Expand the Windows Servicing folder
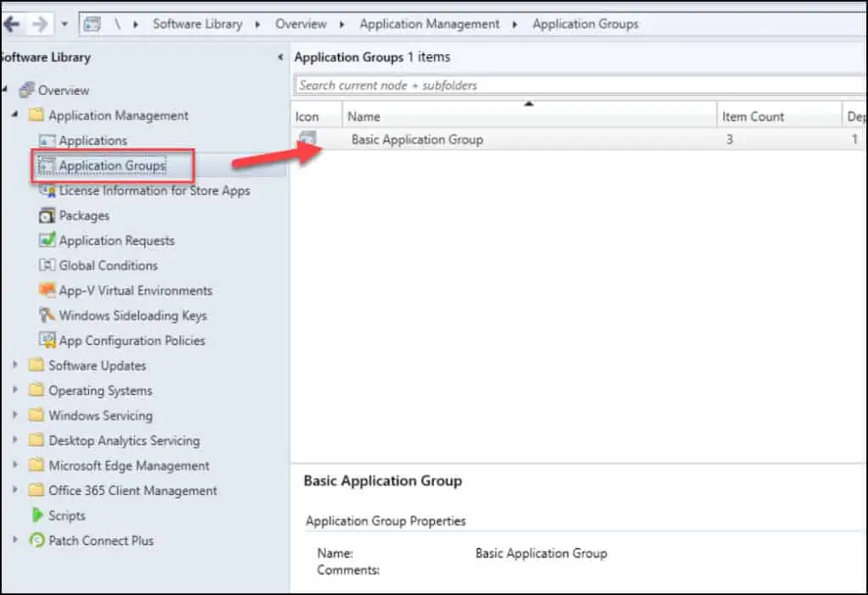868x595 pixels. pyautogui.click(x=15, y=414)
